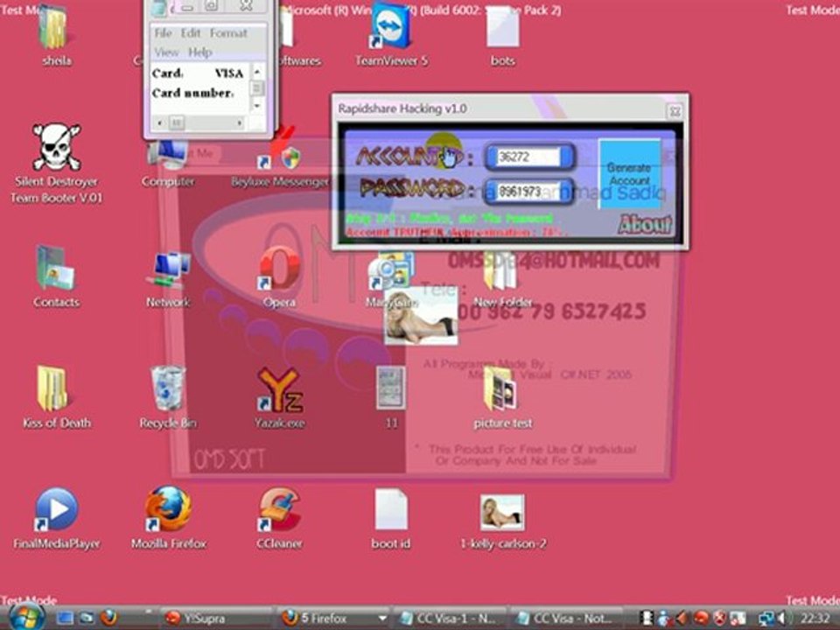Screen dimensions: 840x630
Task: Click Notepad vertical scrollbar up arrow
Action: click(x=257, y=71)
